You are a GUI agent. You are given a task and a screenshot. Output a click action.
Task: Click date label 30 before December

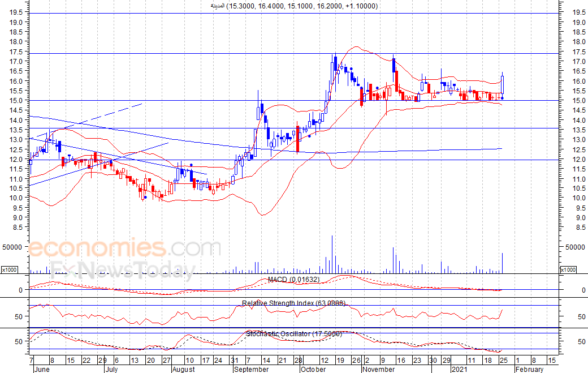(x=433, y=361)
